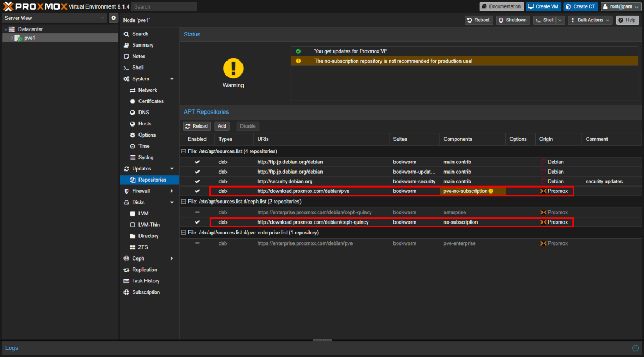Click the Proxmox logo in the header
This screenshot has width=644, height=357.
[x=35, y=6]
